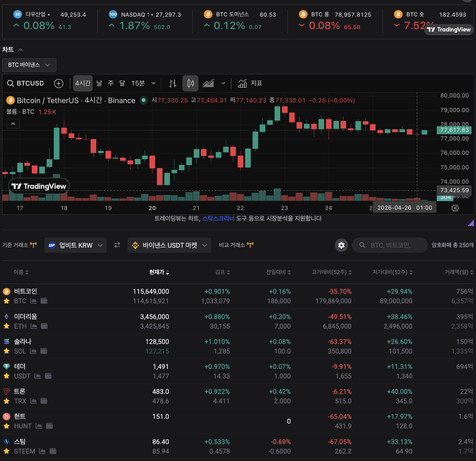Viewport: 476px width, 461px height.
Task: Sort the table by 현재가
Action: (159, 272)
